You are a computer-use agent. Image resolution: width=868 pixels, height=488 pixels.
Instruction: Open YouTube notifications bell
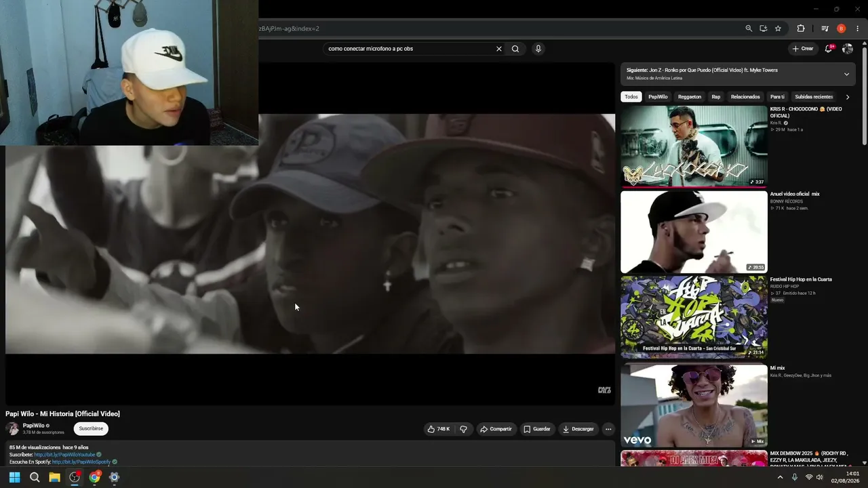coord(829,49)
